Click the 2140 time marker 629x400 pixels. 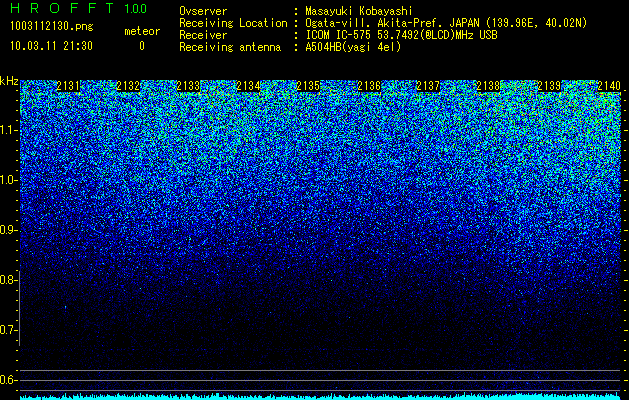coord(609,86)
